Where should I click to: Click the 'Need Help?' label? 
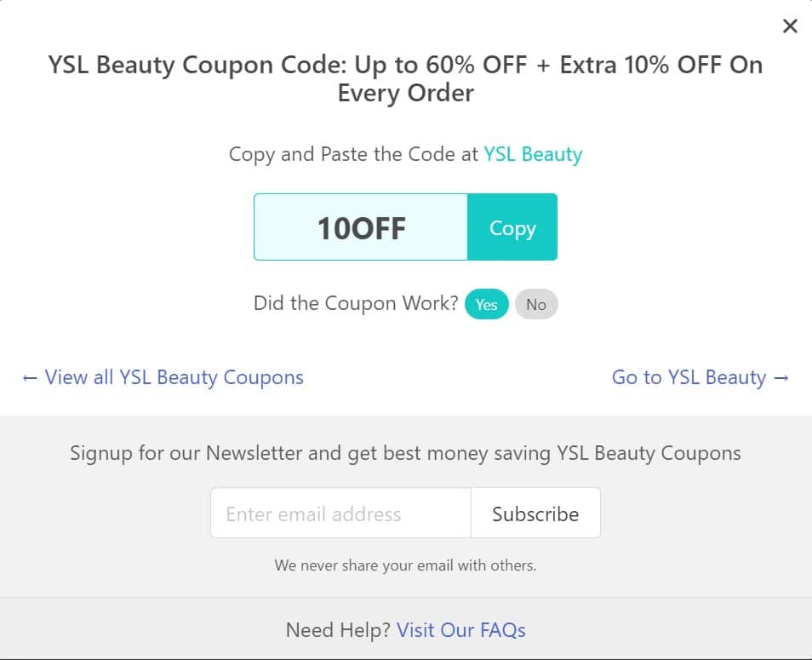(338, 630)
